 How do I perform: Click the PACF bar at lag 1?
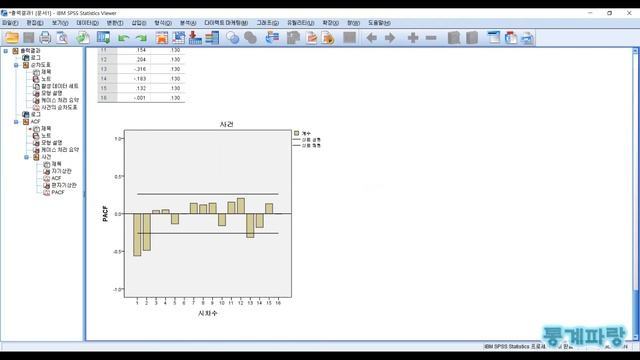(137, 235)
